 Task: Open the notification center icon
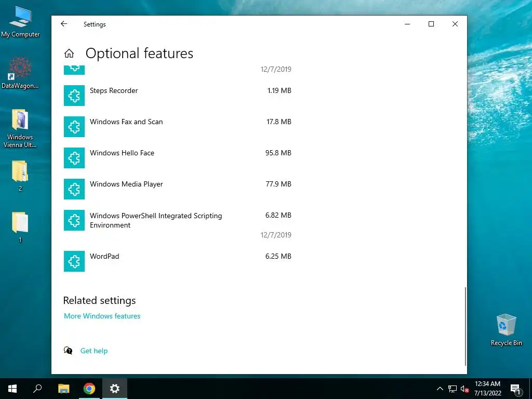[516, 389]
